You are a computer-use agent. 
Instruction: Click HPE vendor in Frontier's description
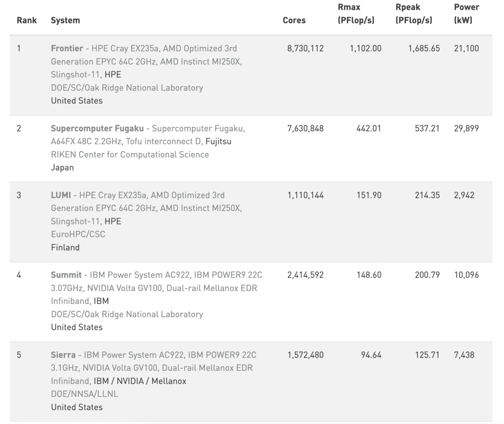(113, 74)
